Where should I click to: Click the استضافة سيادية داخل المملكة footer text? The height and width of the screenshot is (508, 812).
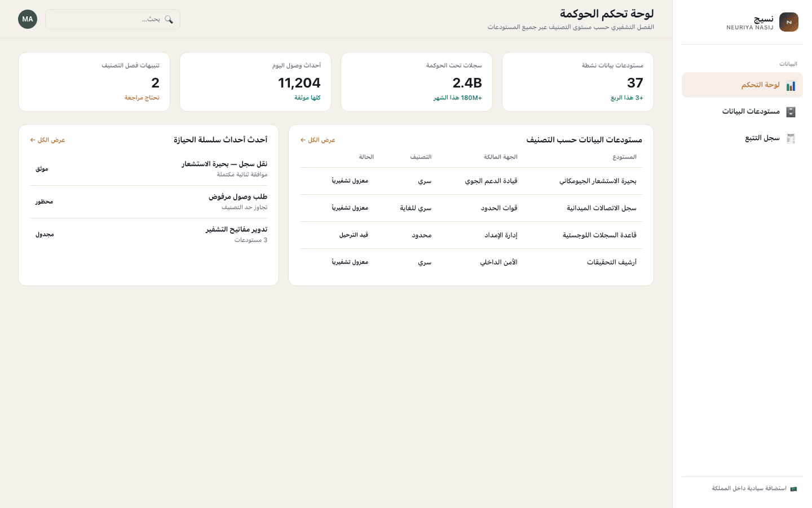click(749, 489)
